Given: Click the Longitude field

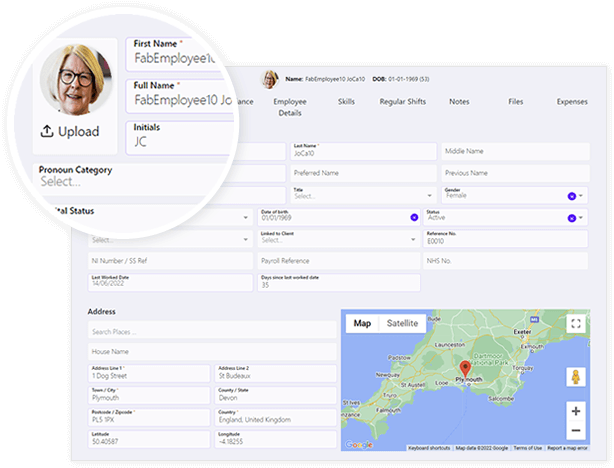Looking at the screenshot, I should click(x=276, y=439).
